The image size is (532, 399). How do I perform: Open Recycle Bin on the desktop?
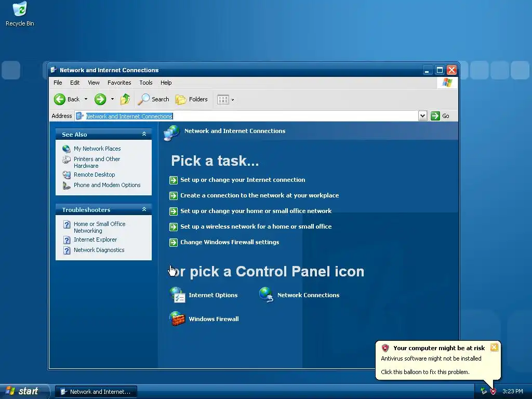20,14
